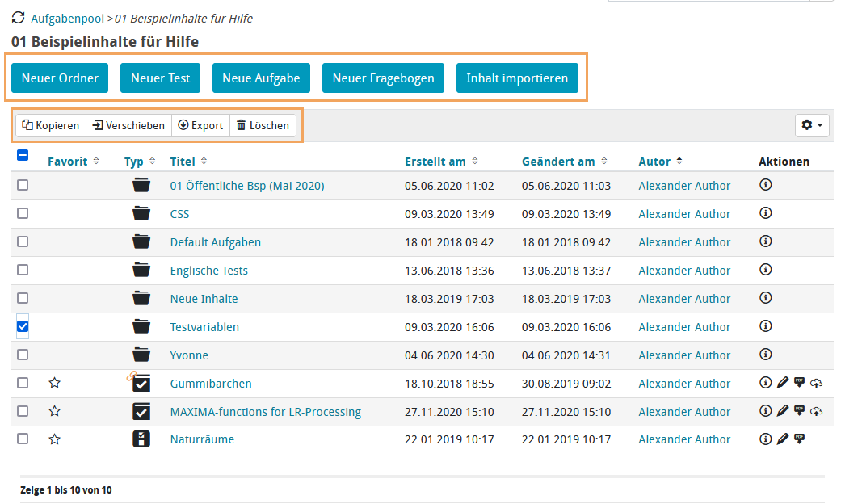Open the info icon for Gummibärchen
The height and width of the screenshot is (504, 841).
pyautogui.click(x=766, y=382)
